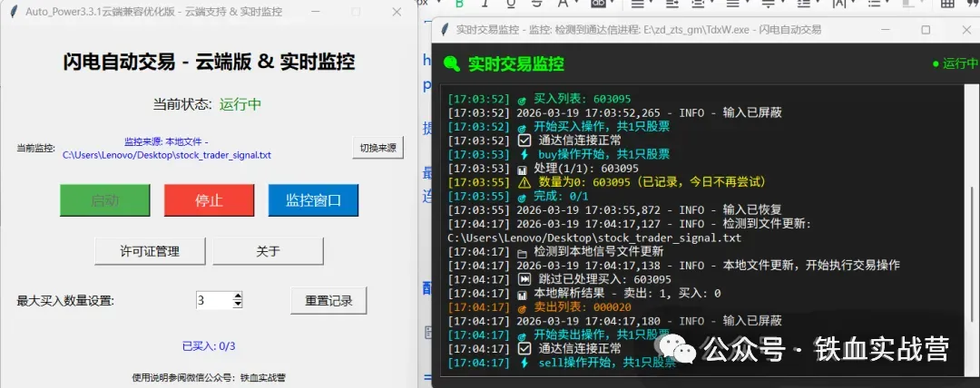The height and width of the screenshot is (388, 980).
Task: Open the blue 监控窗口 button
Action: [x=313, y=200]
